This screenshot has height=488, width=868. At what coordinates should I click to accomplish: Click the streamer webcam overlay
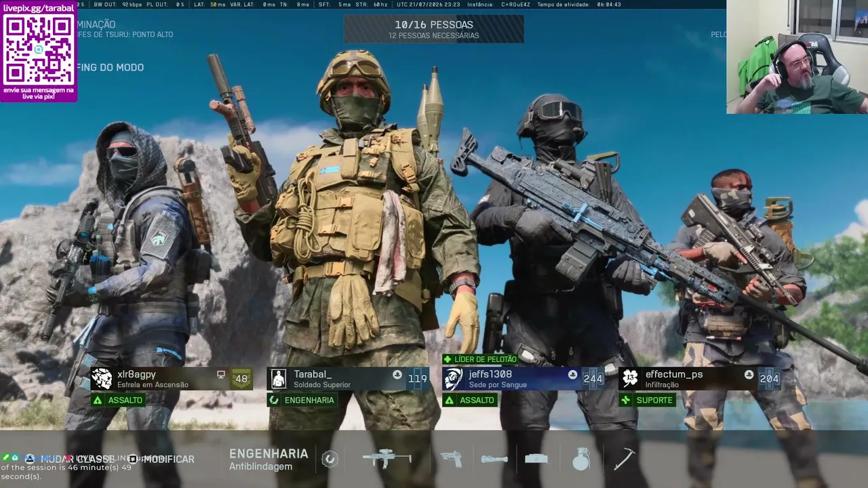pyautogui.click(x=797, y=57)
